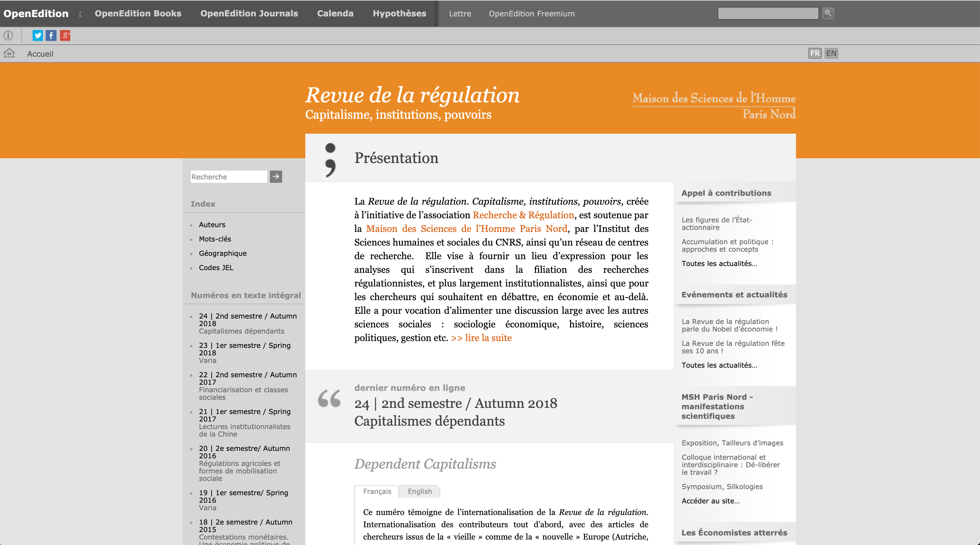This screenshot has height=545, width=980.
Task: Open issue 23 Spring 2018 Varia
Action: click(x=245, y=353)
